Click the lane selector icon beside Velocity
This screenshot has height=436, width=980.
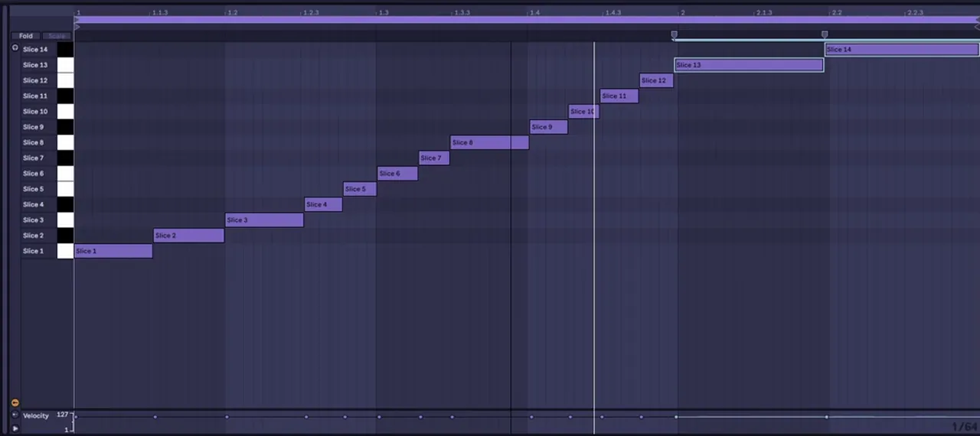(15, 415)
